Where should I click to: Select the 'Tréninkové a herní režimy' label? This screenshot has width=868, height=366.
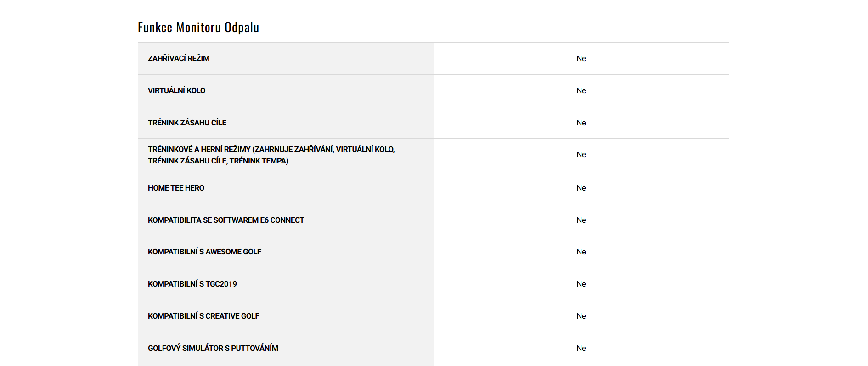(x=271, y=155)
